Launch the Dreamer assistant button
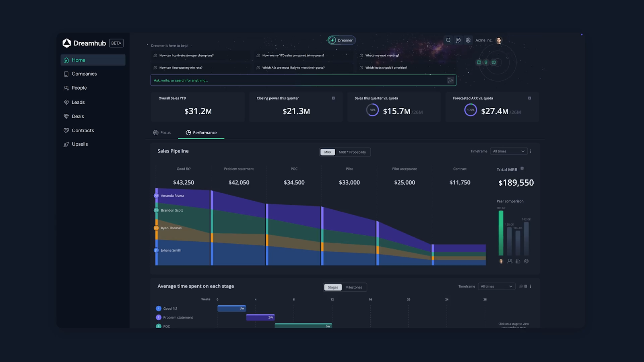This screenshot has height=362, width=644. 341,40
